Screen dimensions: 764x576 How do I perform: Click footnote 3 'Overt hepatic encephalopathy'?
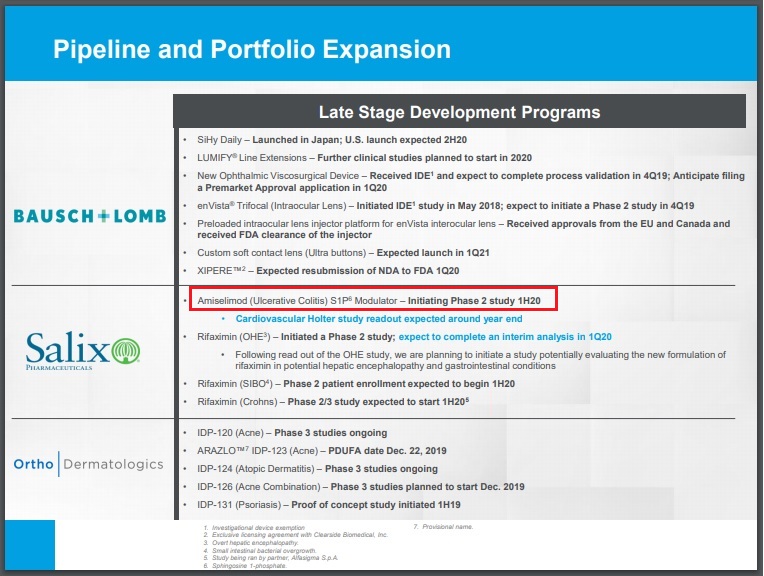[251, 542]
